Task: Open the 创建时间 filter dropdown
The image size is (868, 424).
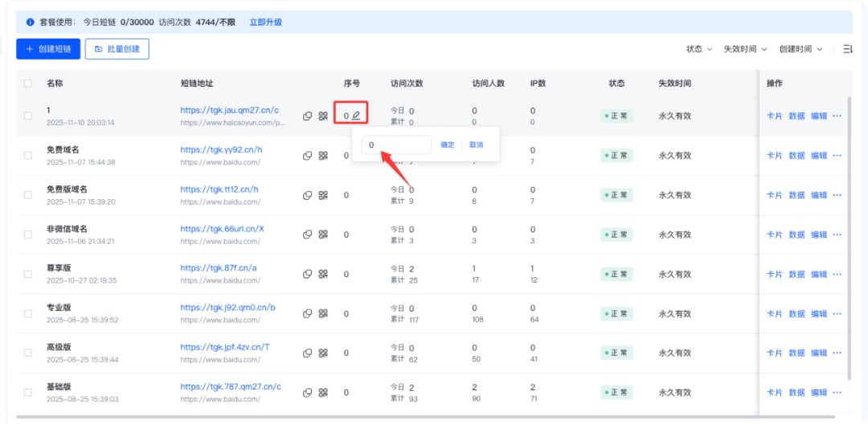Action: [800, 49]
